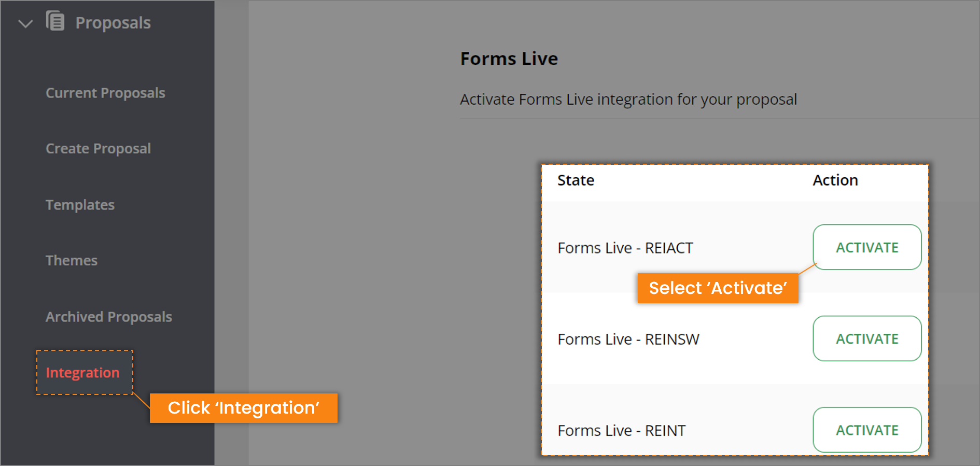The width and height of the screenshot is (980, 466).
Task: Open the Templates section
Action: pyautogui.click(x=80, y=205)
